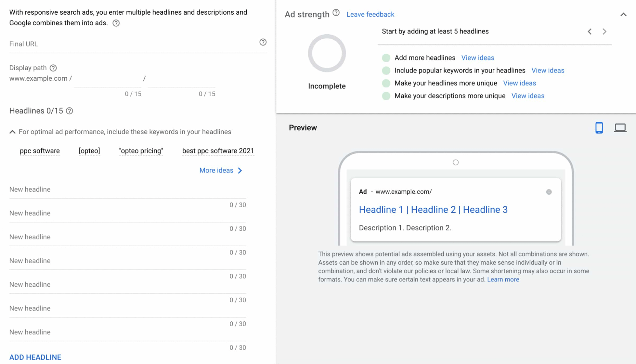
Task: Select the ppc software keyword chip
Action: click(x=40, y=151)
